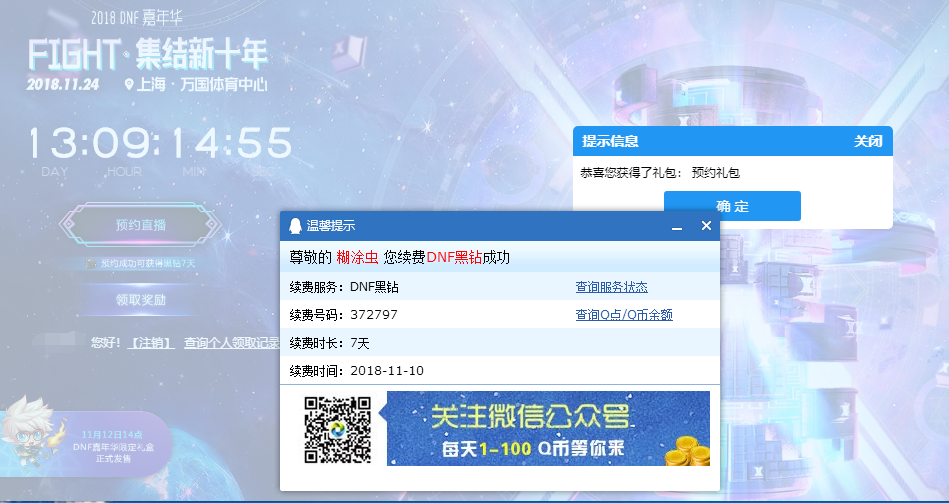This screenshot has width=949, height=503.
Task: Click the QR code image
Action: pyautogui.click(x=337, y=430)
